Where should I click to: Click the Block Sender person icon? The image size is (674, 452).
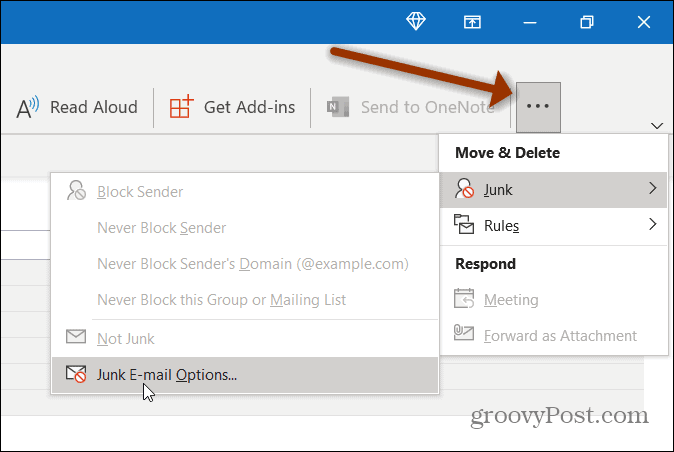[76, 190]
